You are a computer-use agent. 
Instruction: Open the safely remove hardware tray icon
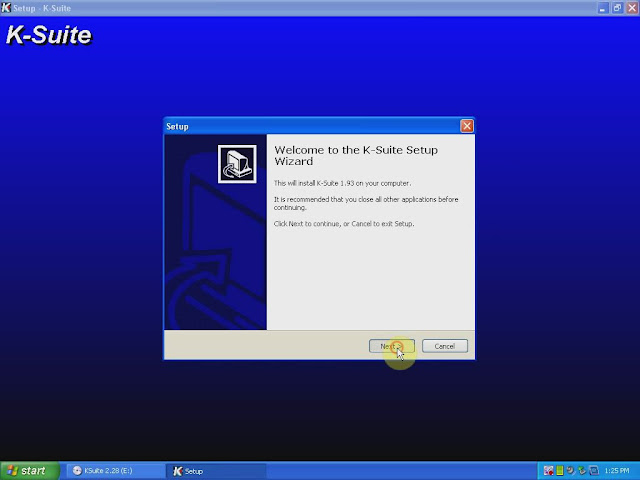(582, 471)
